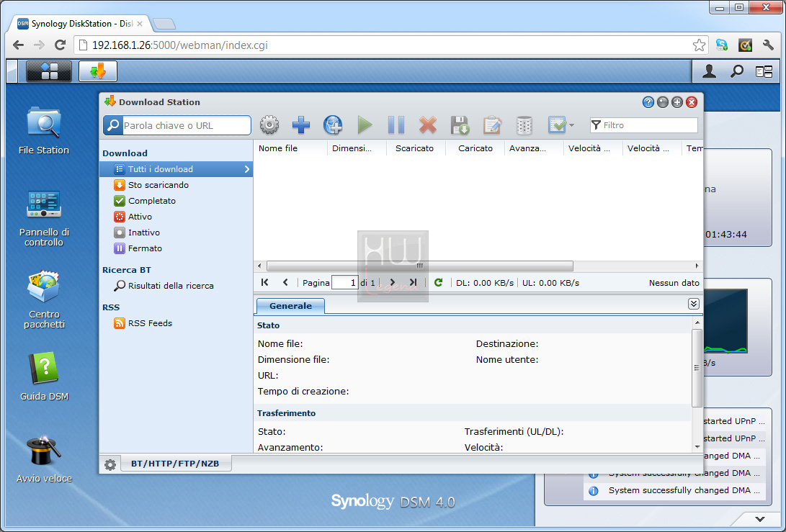Go to previous page of download list
Screen dimensions: 786x532
point(285,282)
